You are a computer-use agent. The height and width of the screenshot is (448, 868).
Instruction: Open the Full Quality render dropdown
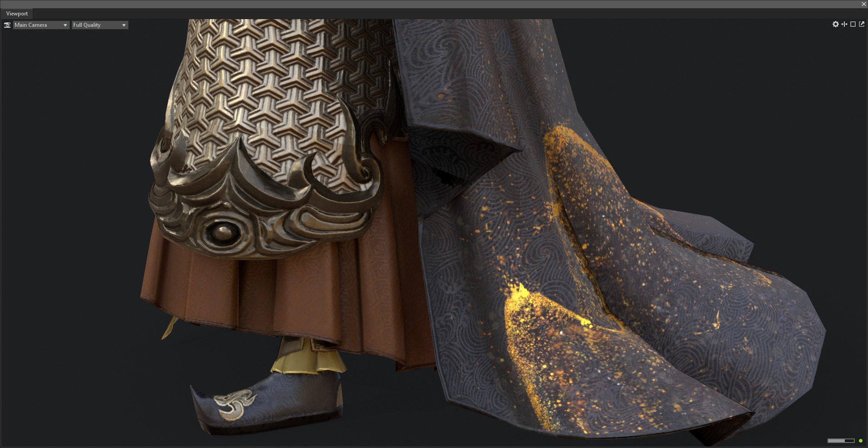coord(100,25)
